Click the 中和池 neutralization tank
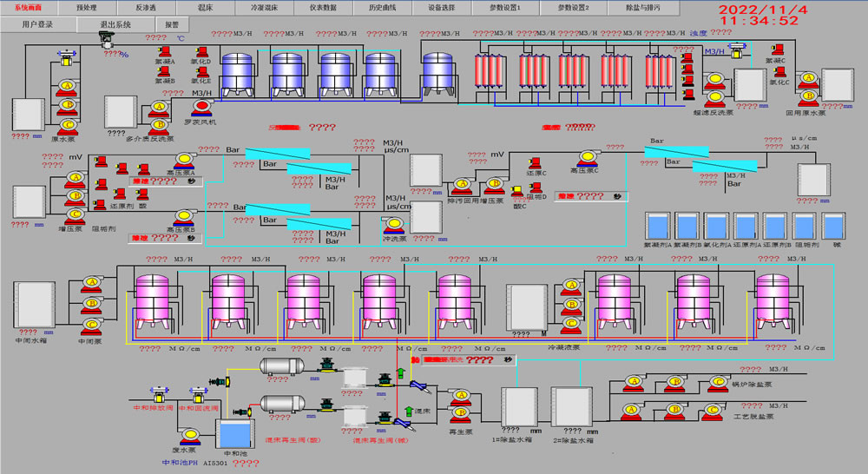The width and height of the screenshot is (868, 474). tap(234, 433)
